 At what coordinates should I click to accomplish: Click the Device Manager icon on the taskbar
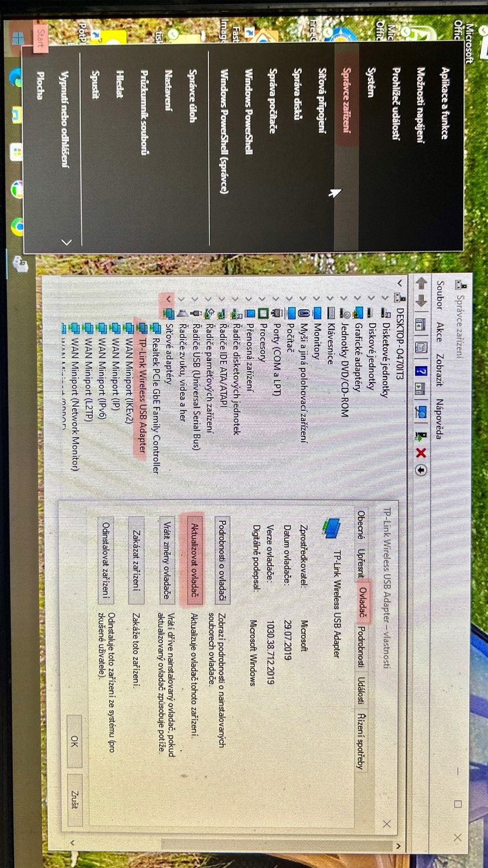20,264
